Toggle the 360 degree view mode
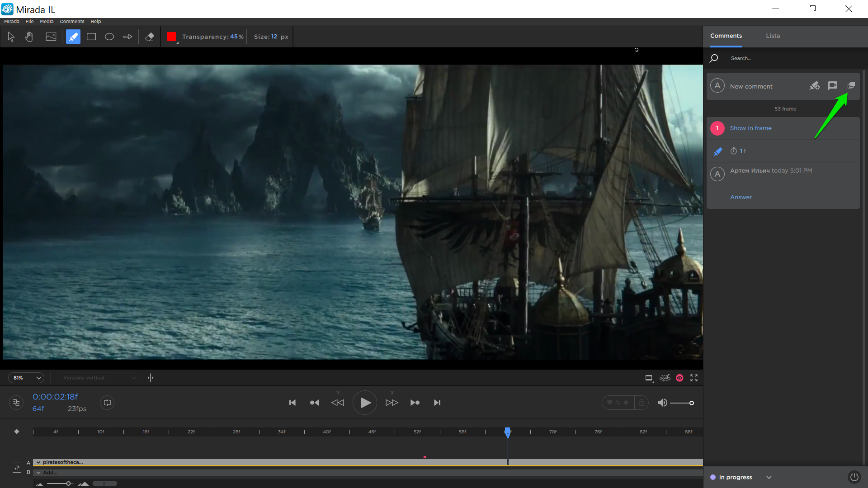The width and height of the screenshot is (868, 488). (665, 378)
